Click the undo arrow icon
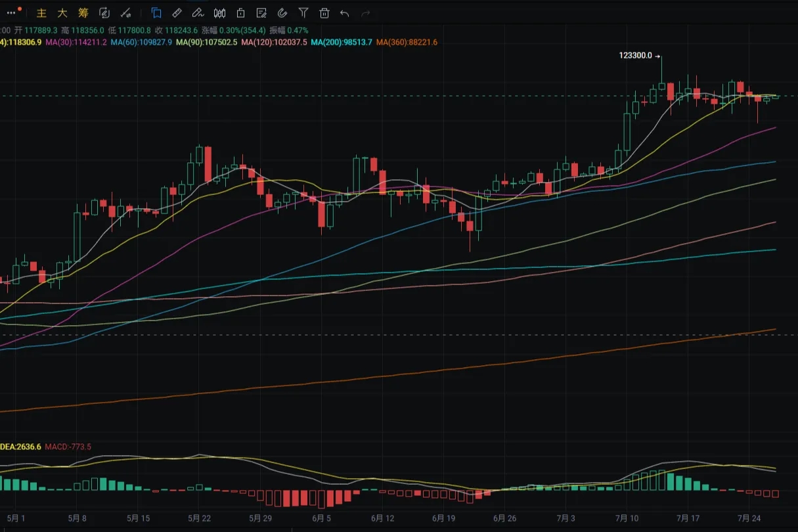The image size is (798, 532). coord(345,12)
